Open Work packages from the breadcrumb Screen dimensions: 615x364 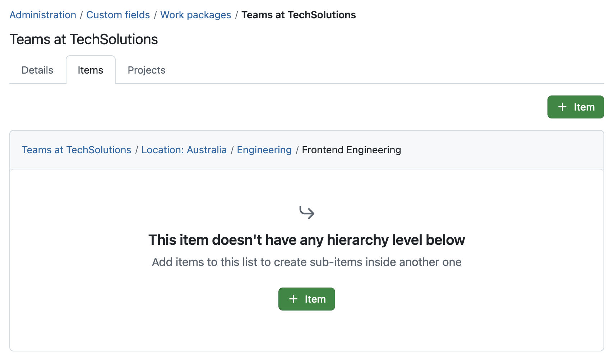click(x=195, y=15)
